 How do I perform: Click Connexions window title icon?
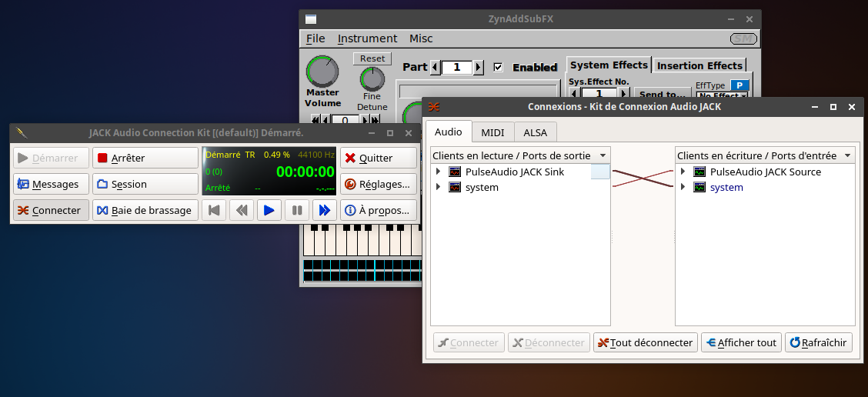coord(435,107)
